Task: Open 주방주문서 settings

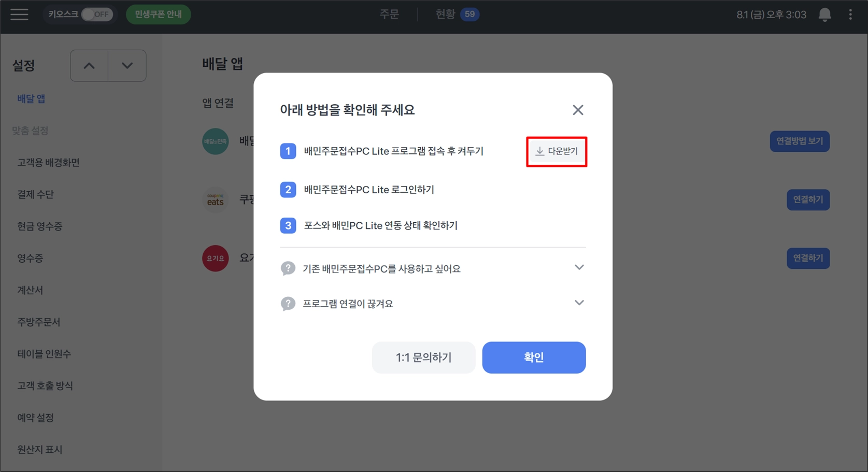Action: 39,322
